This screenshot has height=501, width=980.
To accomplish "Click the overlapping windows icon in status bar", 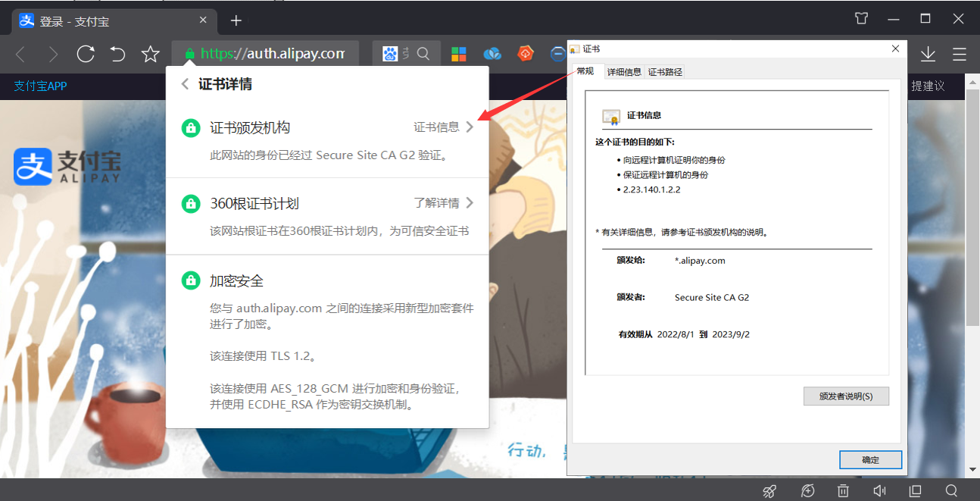I will 915,490.
